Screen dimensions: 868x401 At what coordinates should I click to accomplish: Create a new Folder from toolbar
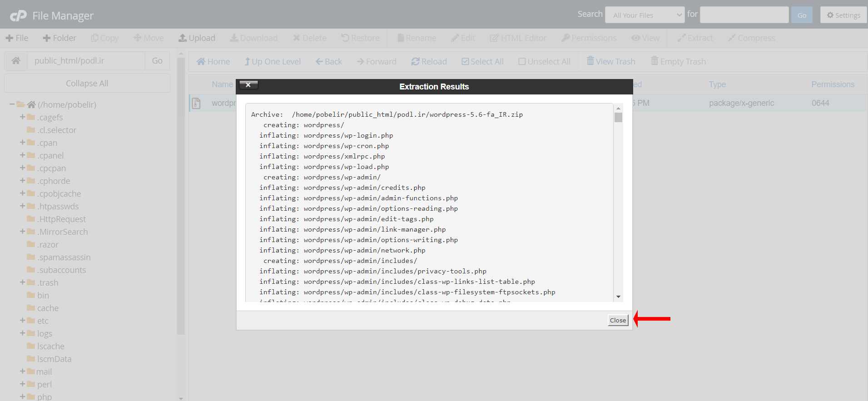point(60,38)
